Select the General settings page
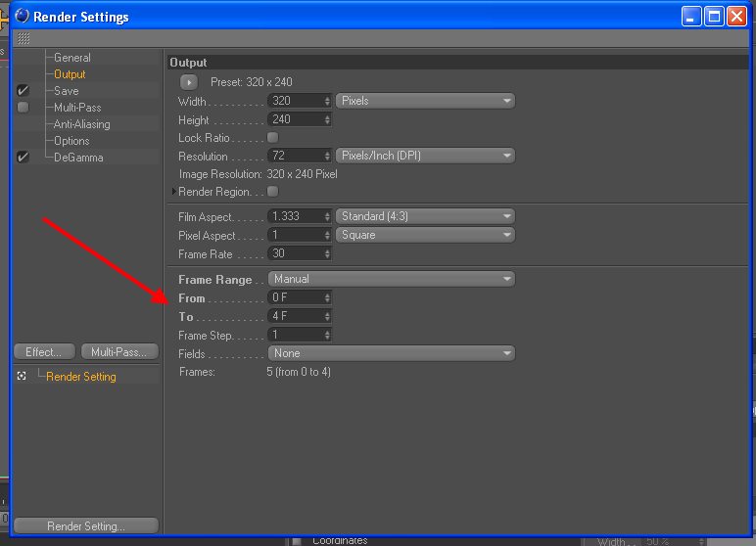Viewport: 756px width, 546px height. point(72,58)
